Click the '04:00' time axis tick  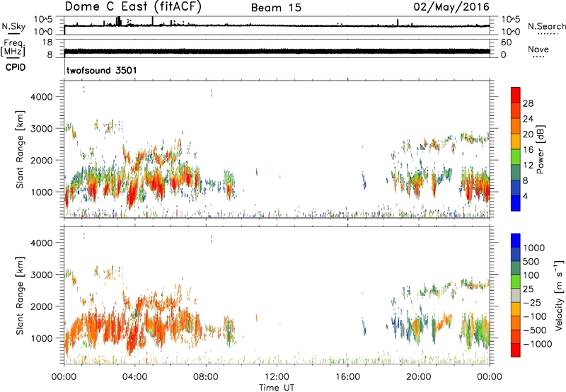click(135, 377)
